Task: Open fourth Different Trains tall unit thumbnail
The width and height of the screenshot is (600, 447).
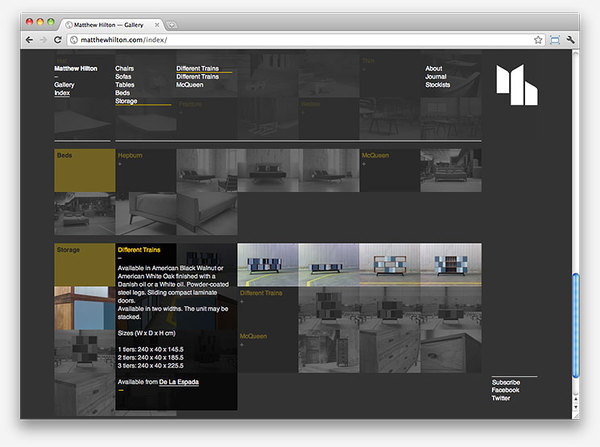Action: [x=451, y=264]
